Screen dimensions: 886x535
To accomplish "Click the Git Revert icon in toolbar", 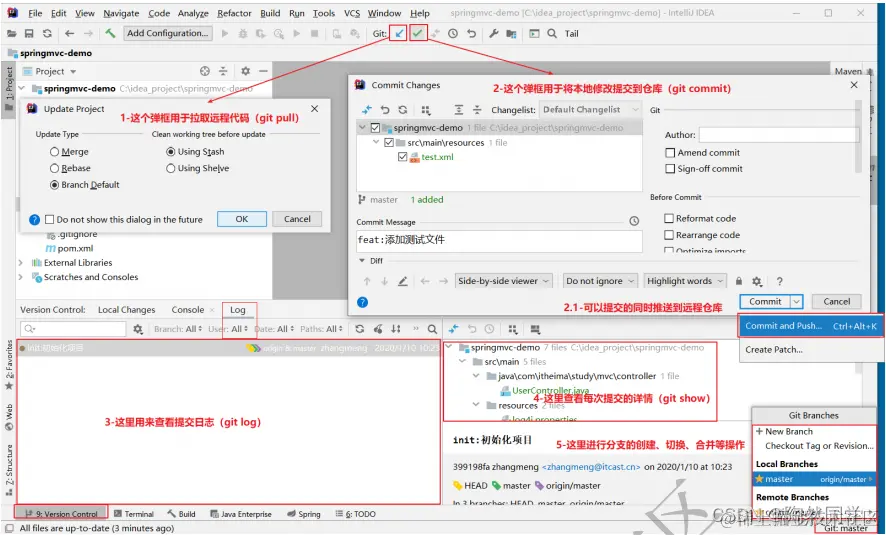I will (471, 33).
